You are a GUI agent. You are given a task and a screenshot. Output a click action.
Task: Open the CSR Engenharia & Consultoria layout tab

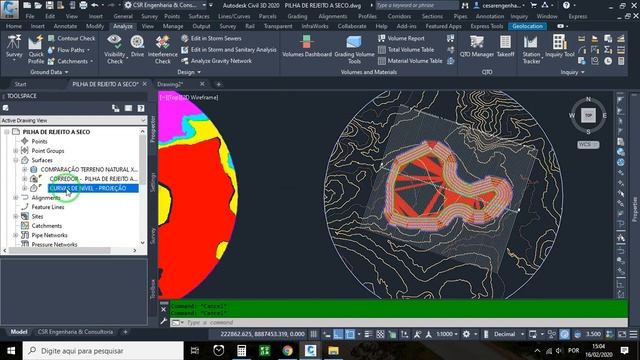(75, 332)
